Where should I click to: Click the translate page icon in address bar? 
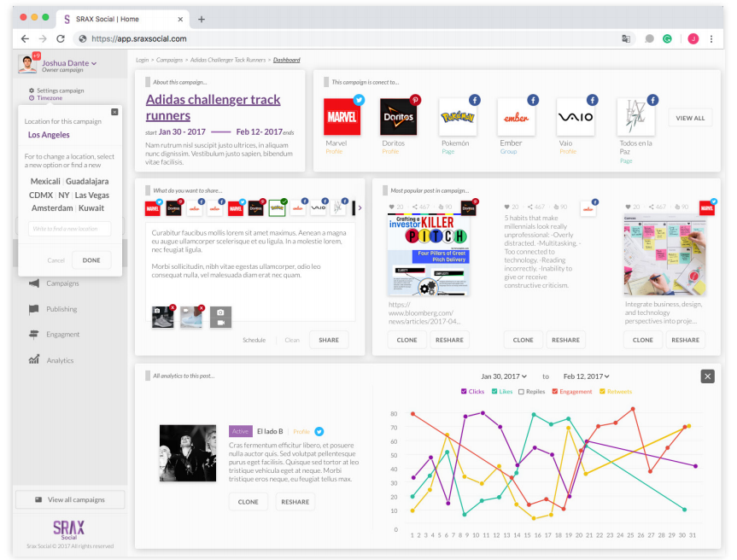tap(626, 39)
